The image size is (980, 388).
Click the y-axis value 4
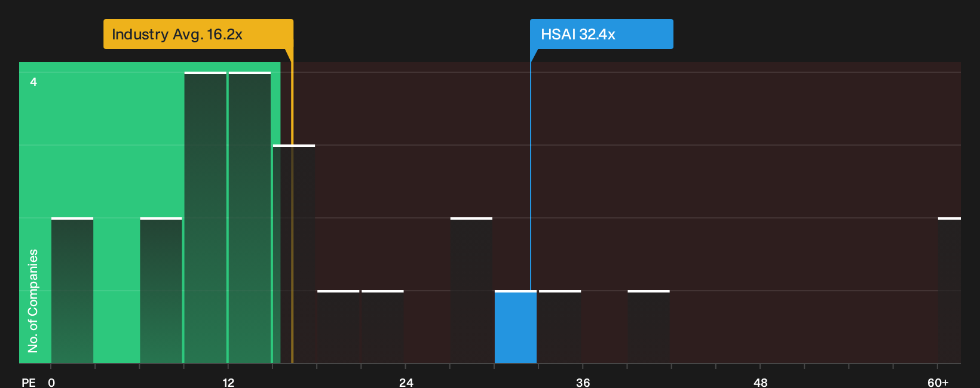[x=33, y=82]
